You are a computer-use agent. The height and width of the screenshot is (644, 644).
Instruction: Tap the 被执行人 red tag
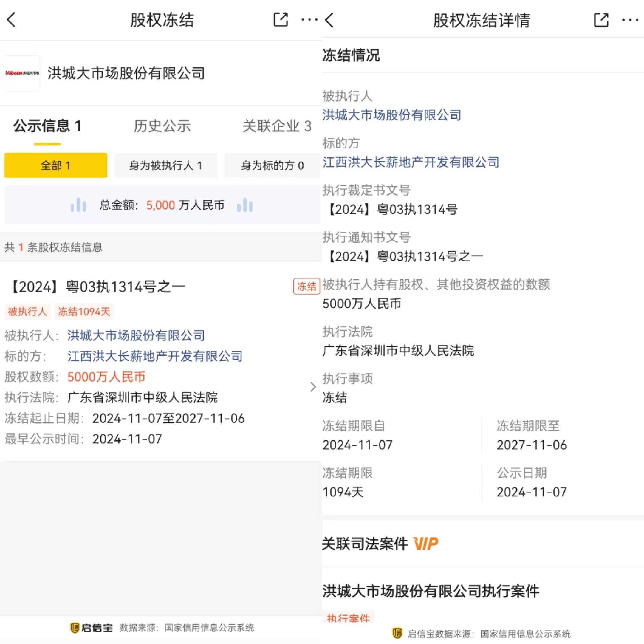[27, 312]
